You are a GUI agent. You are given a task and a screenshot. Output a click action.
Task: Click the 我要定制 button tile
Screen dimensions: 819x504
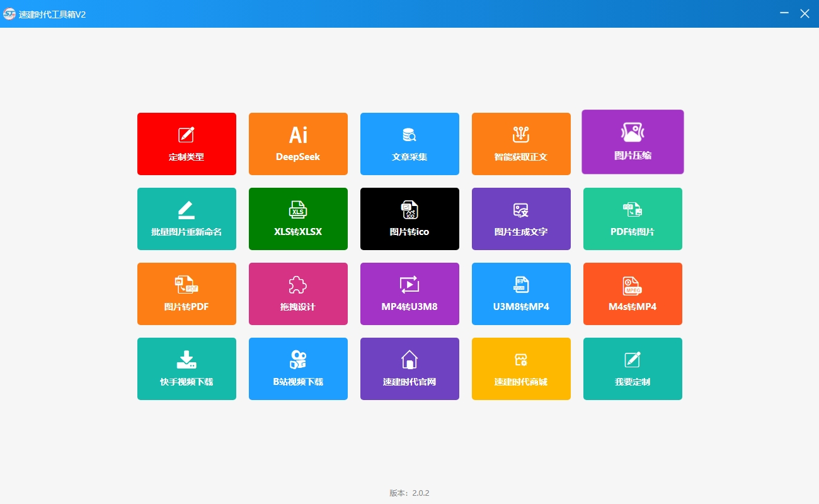tap(633, 369)
